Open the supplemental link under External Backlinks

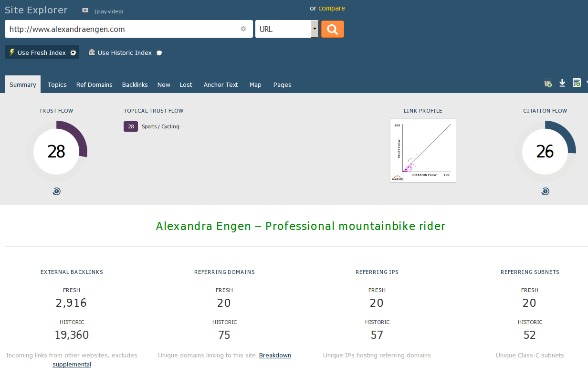[72, 365]
